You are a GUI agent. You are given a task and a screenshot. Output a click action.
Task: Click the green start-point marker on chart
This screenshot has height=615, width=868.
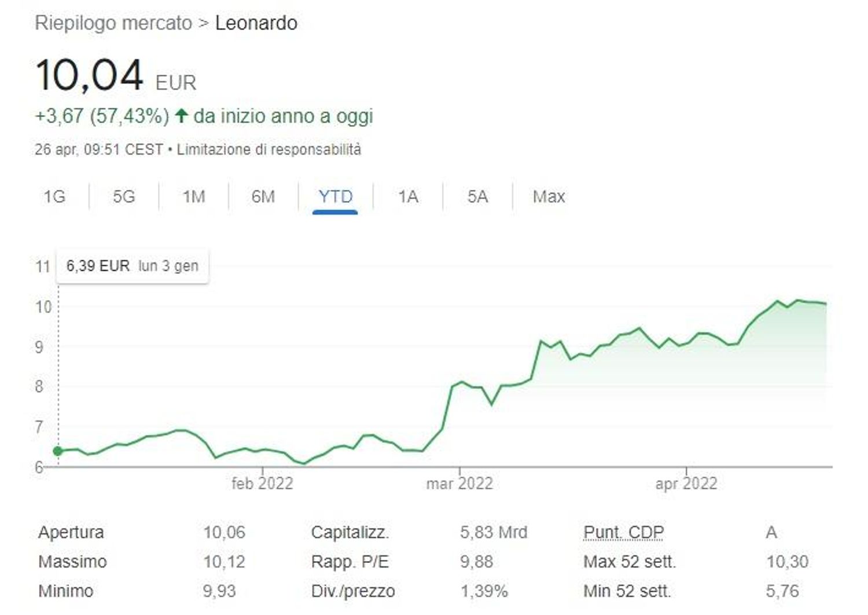57,451
